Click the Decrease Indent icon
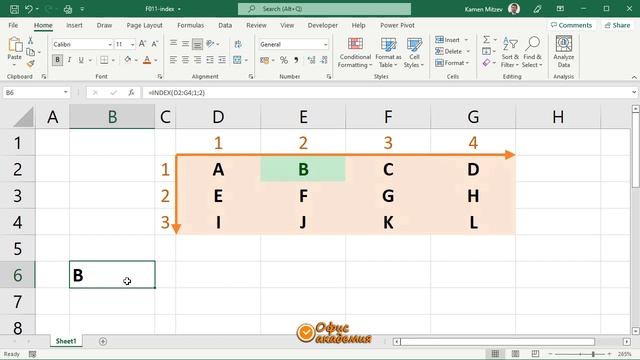The image size is (640, 360). point(210,60)
